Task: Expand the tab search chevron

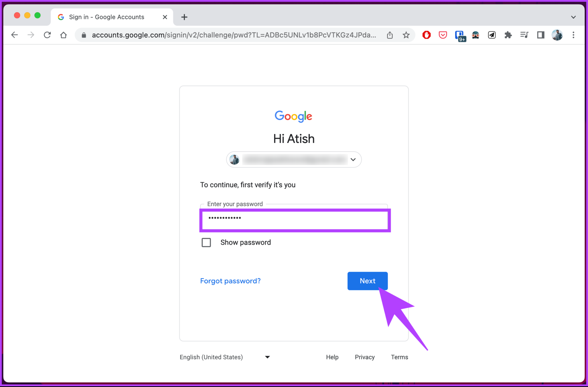Action: (x=573, y=17)
